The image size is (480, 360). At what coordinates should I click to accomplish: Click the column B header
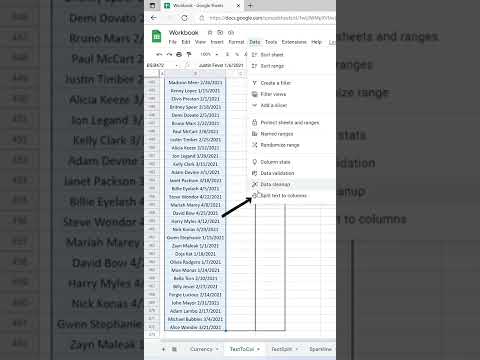(x=195, y=74)
